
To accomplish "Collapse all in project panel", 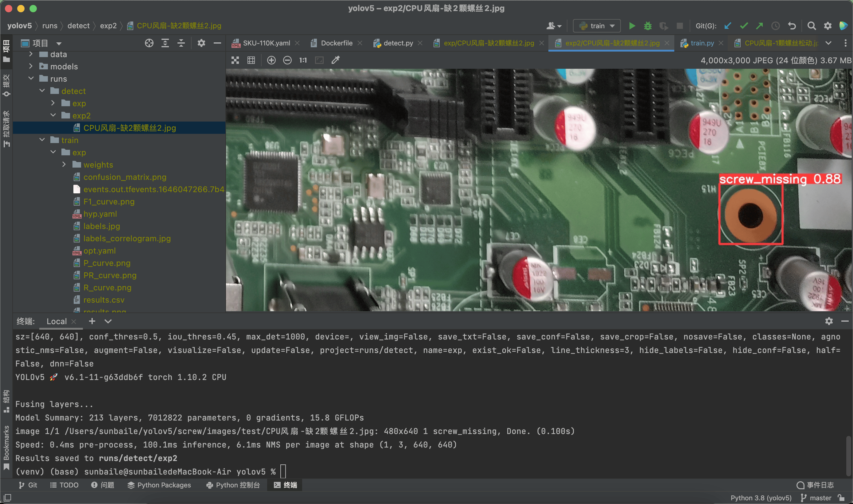I will (x=181, y=43).
